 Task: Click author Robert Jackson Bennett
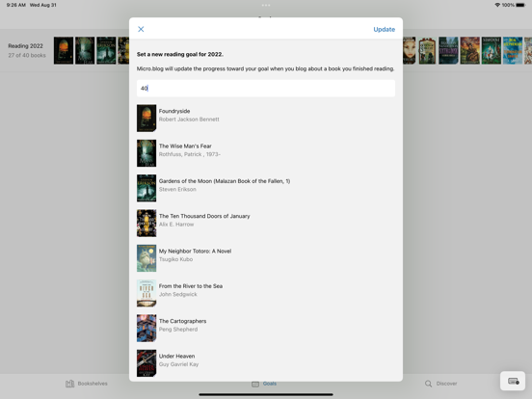pyautogui.click(x=189, y=120)
